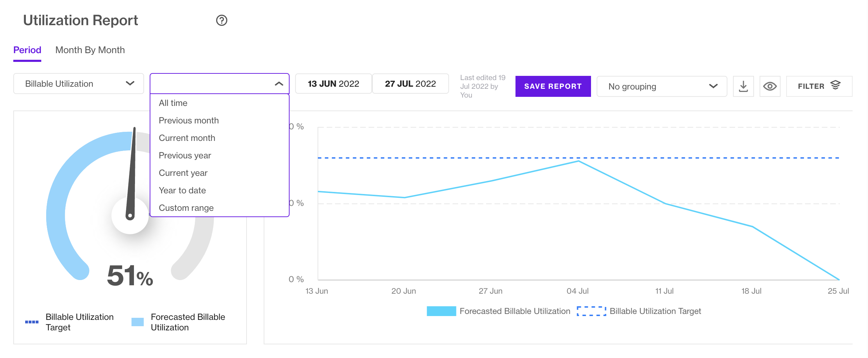Select Previous year option

click(185, 156)
